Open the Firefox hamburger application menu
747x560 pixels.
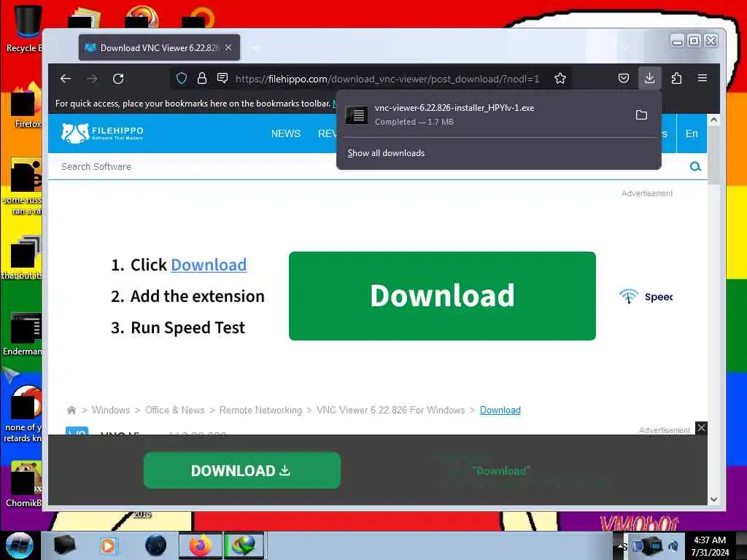point(703,78)
